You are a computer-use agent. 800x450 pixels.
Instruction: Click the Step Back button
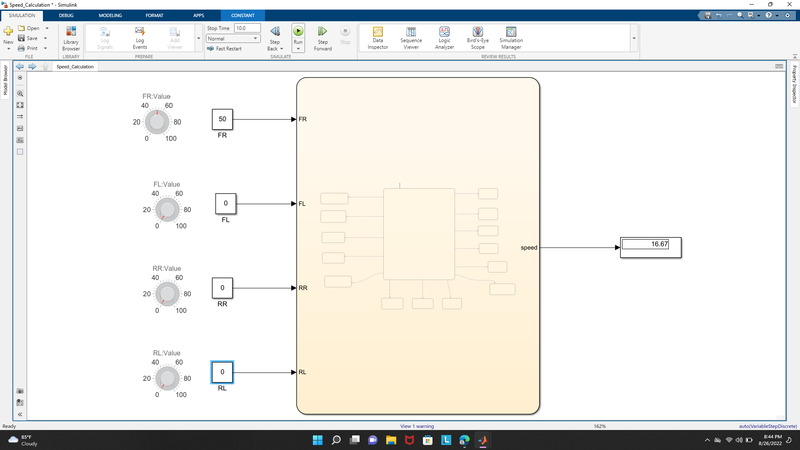(275, 34)
